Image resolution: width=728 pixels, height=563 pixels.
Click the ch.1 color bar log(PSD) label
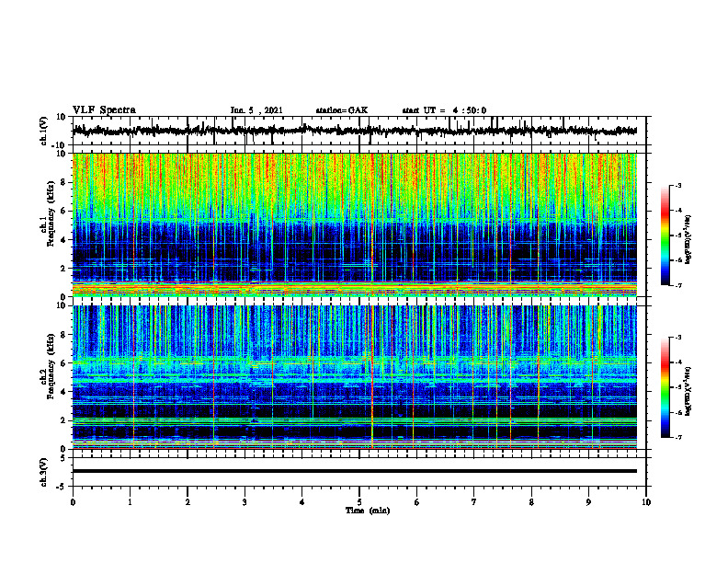(x=688, y=239)
